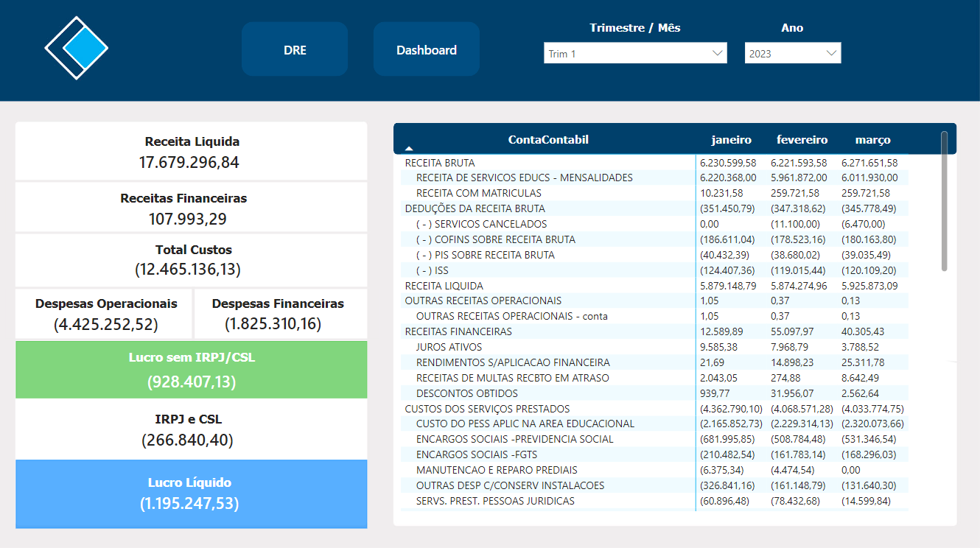The image size is (980, 548).
Task: Expand the Ano 2023 dropdown
Action: pos(793,53)
